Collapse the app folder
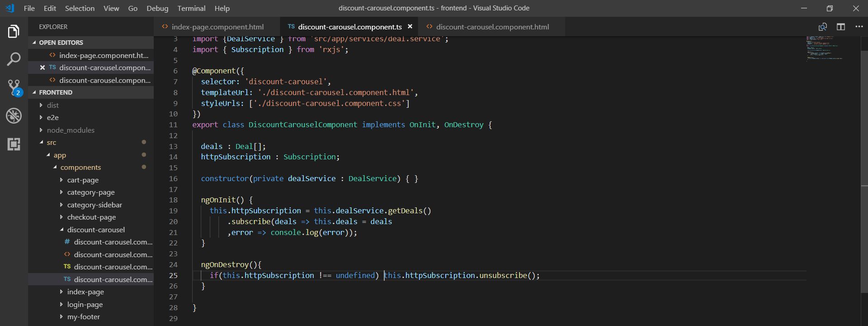The height and width of the screenshot is (326, 868). (x=91, y=155)
